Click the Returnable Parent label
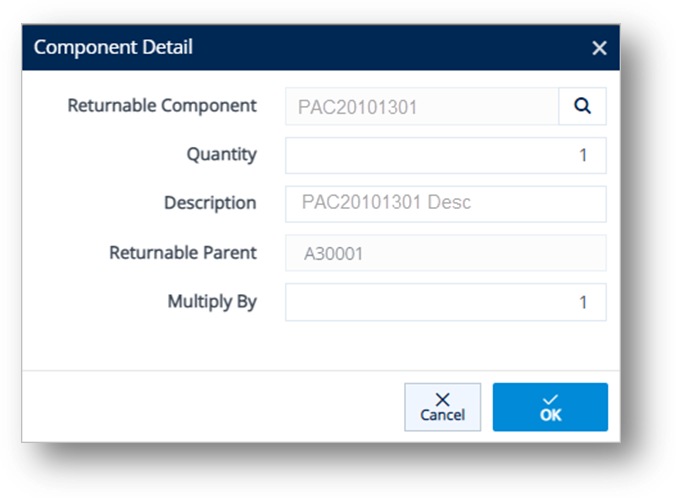Screen dimensions: 676x498 tap(183, 253)
